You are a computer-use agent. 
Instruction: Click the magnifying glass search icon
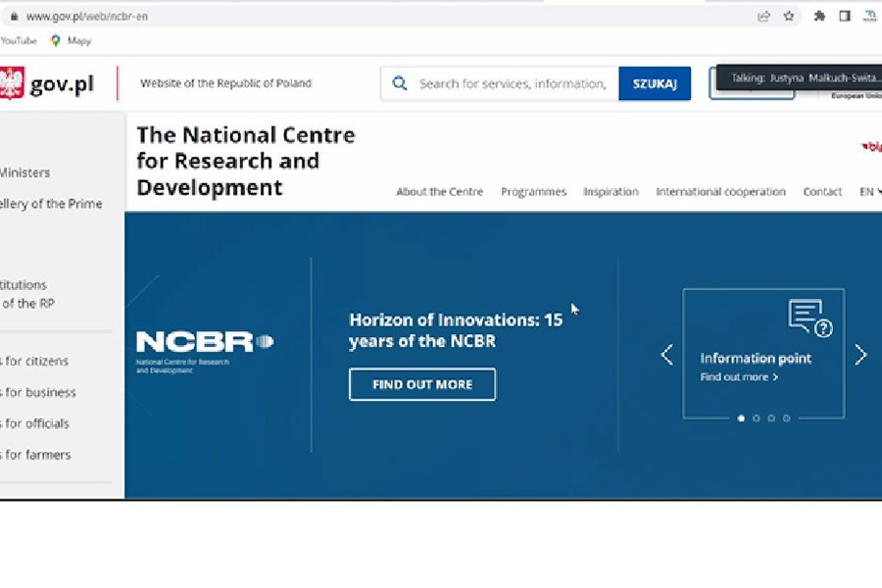point(400,83)
